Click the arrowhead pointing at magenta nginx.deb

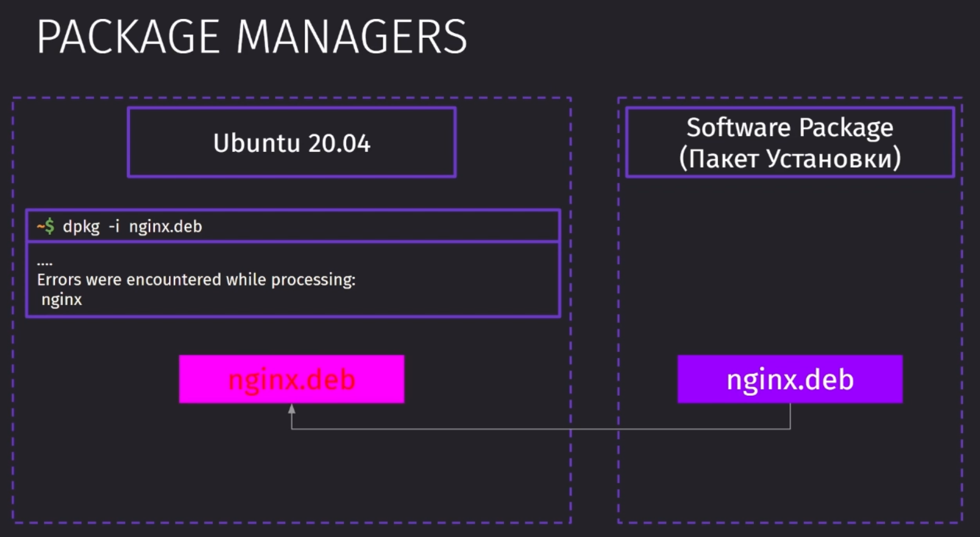292,409
